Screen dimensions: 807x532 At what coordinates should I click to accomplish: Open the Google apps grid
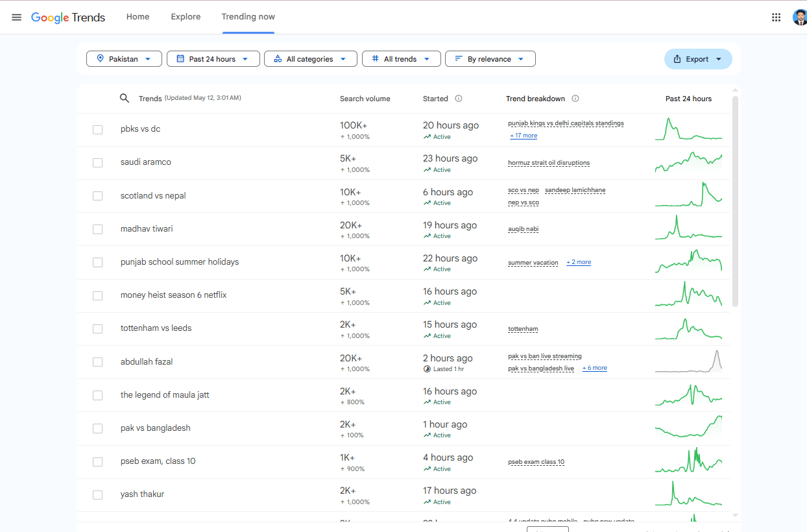tap(776, 18)
